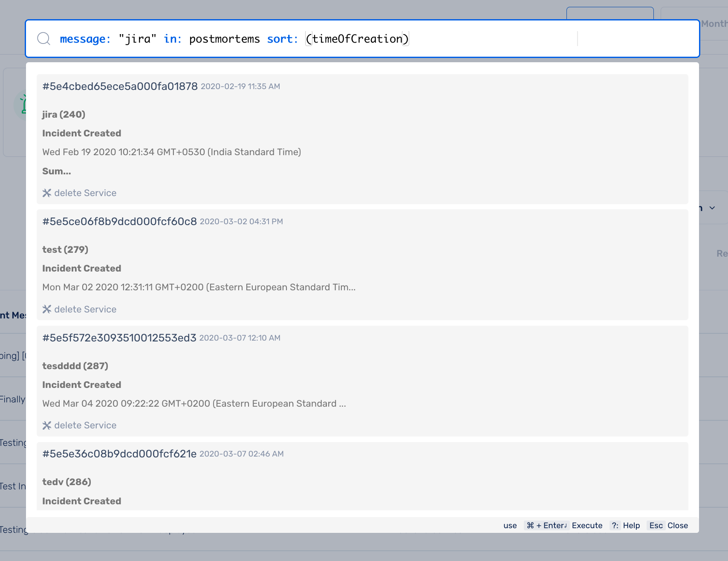Click timestamp 2020-02-19 11:35 AM

click(240, 87)
